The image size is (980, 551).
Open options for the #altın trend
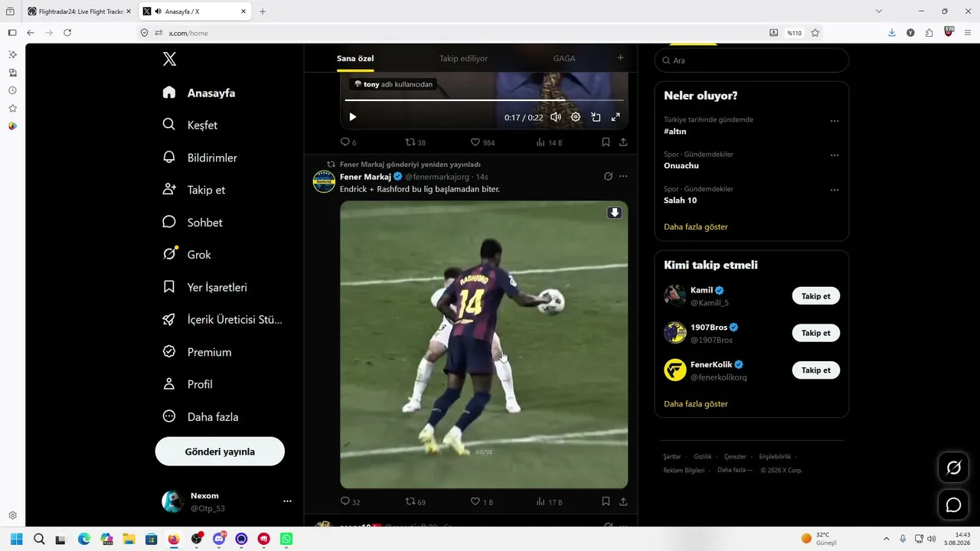(x=835, y=121)
